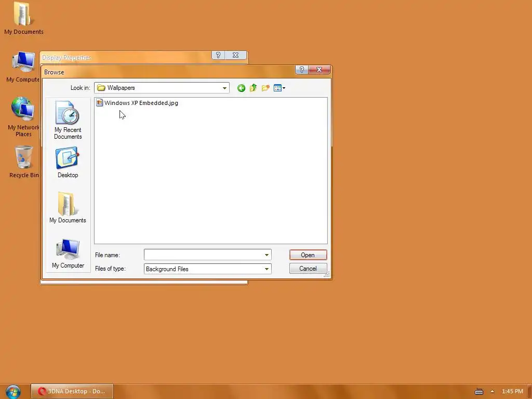Open the Files of type combo box
Viewport: 532px width, 399px height.
[x=208, y=269]
